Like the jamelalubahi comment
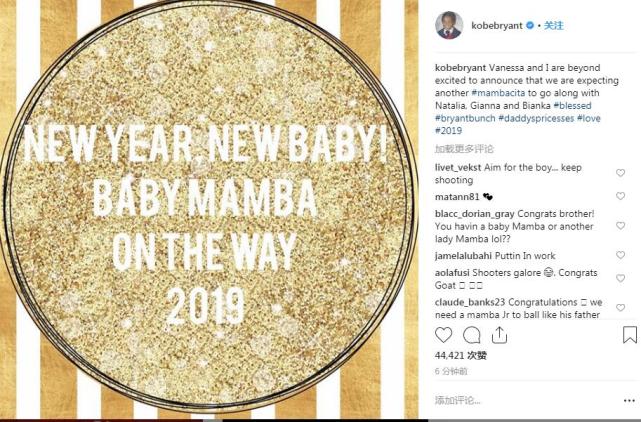This screenshot has height=422, width=641. (x=621, y=255)
